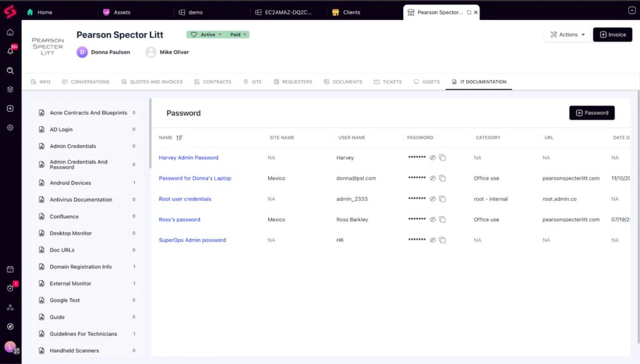Unmask the SuperOps Admin password
This screenshot has width=640, height=364.
tap(432, 240)
